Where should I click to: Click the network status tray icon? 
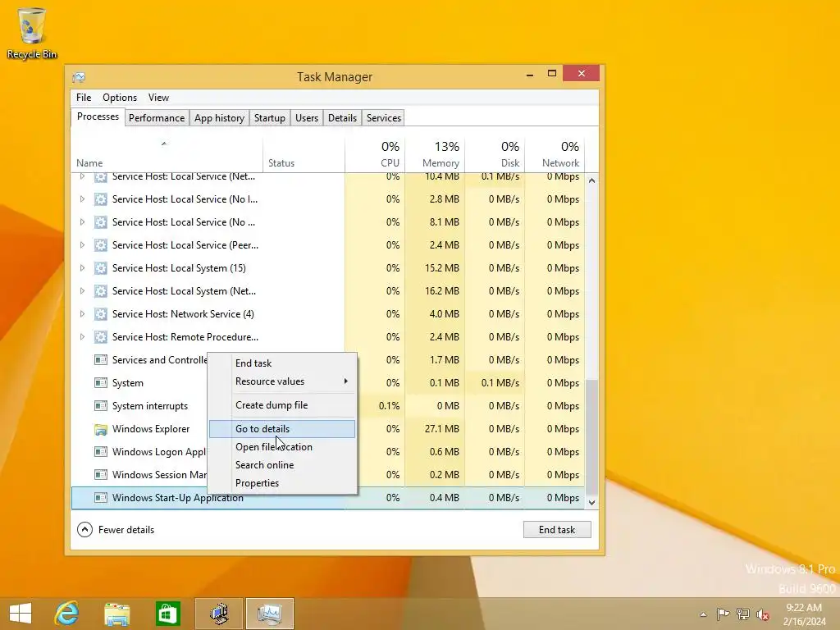click(x=743, y=614)
